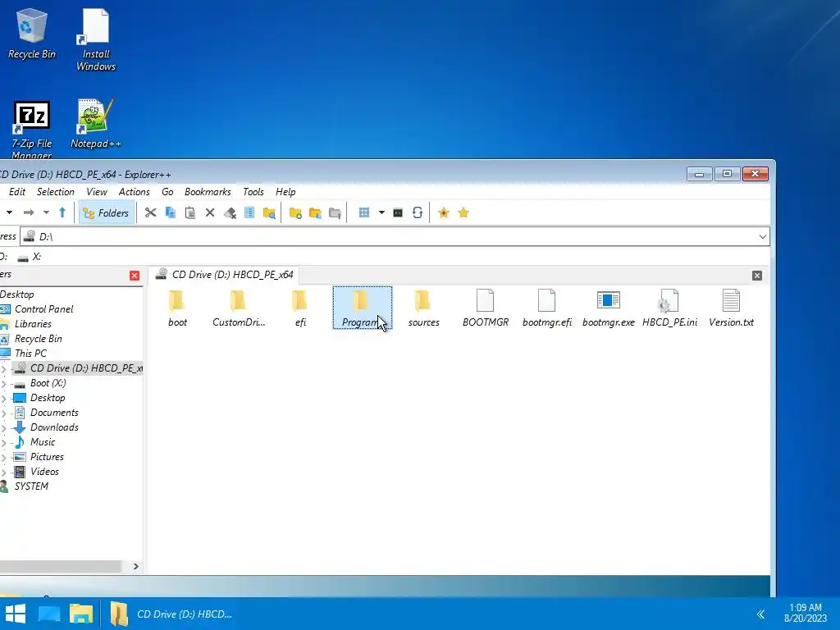Expand the Pictures tree node
This screenshot has height=630, width=840.
point(4,458)
